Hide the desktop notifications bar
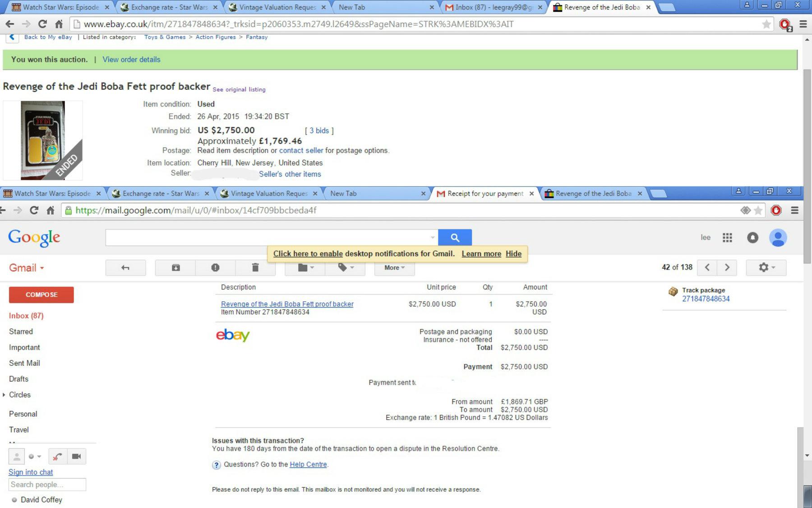Viewport: 812px width, 508px height. [513, 254]
